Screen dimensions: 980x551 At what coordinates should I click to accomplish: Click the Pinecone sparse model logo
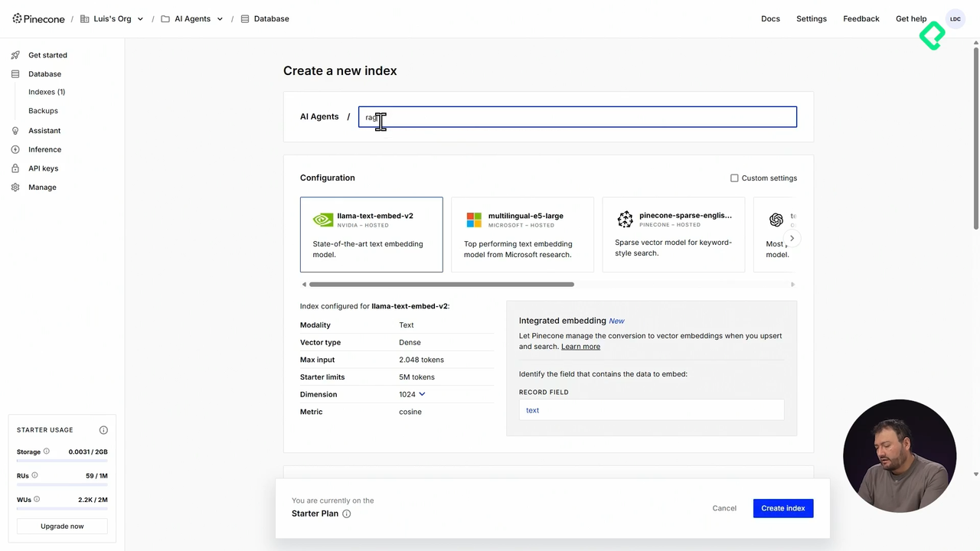(x=626, y=220)
